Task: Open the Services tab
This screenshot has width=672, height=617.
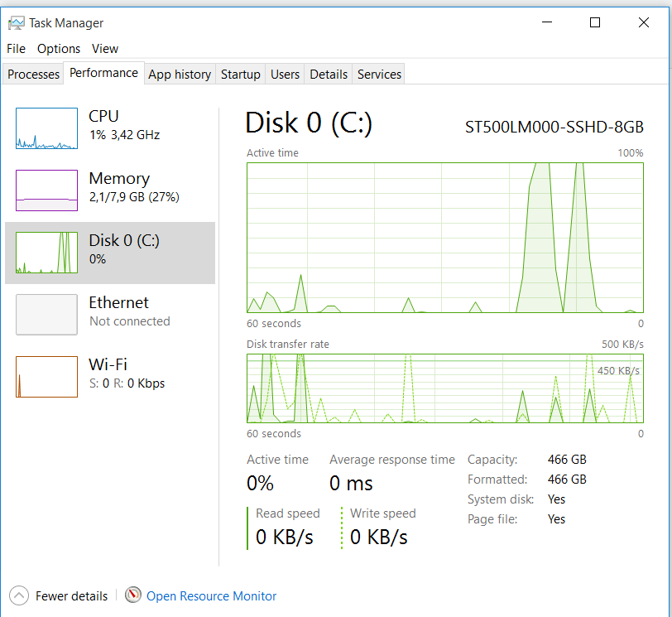Action: (379, 75)
